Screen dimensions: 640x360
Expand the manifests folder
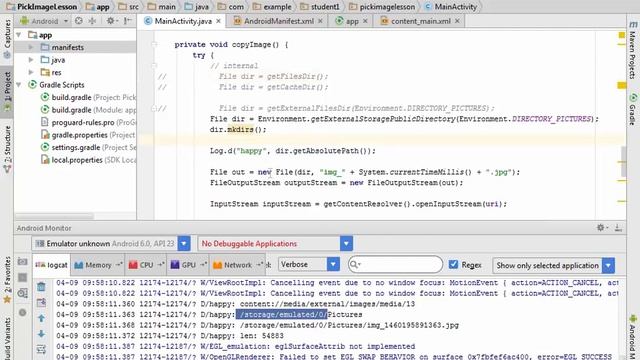pyautogui.click(x=31, y=47)
